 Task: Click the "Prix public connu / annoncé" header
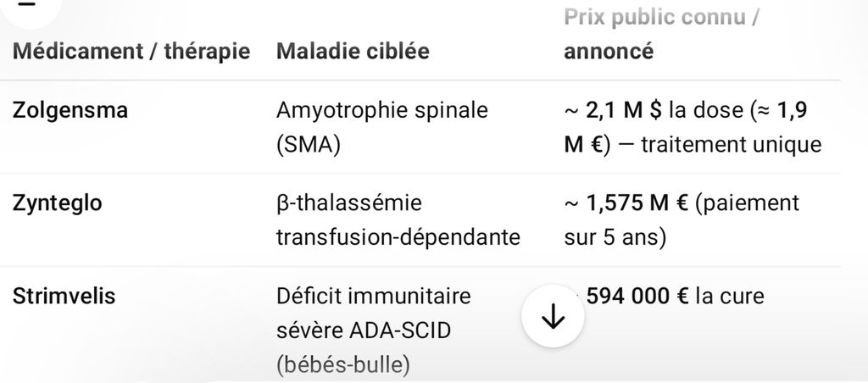(x=660, y=35)
